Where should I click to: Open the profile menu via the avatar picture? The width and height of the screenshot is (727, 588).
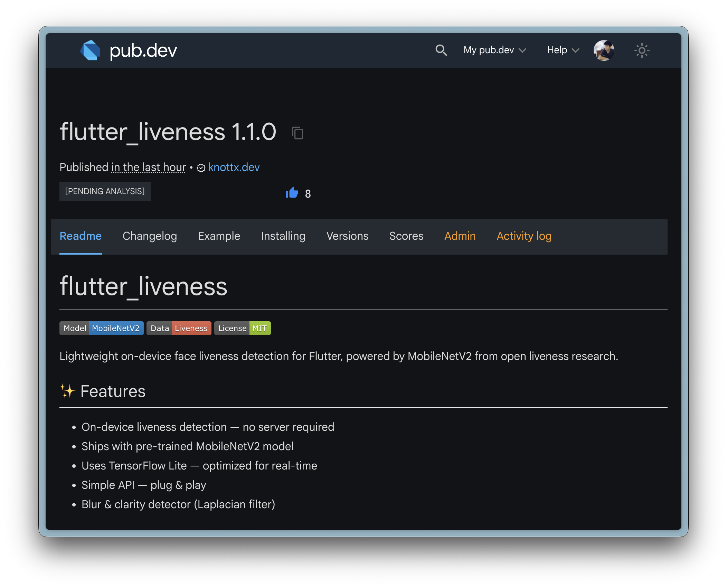coord(604,50)
